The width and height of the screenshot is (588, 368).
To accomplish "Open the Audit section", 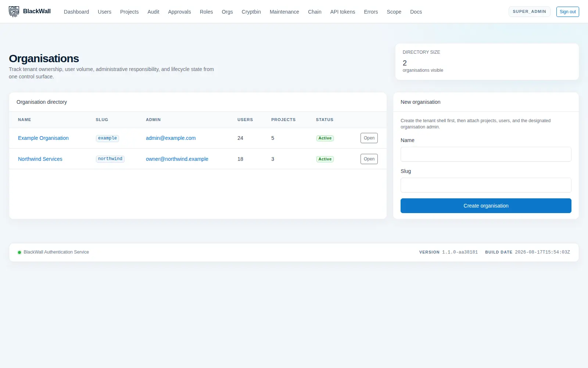I will 153,12.
